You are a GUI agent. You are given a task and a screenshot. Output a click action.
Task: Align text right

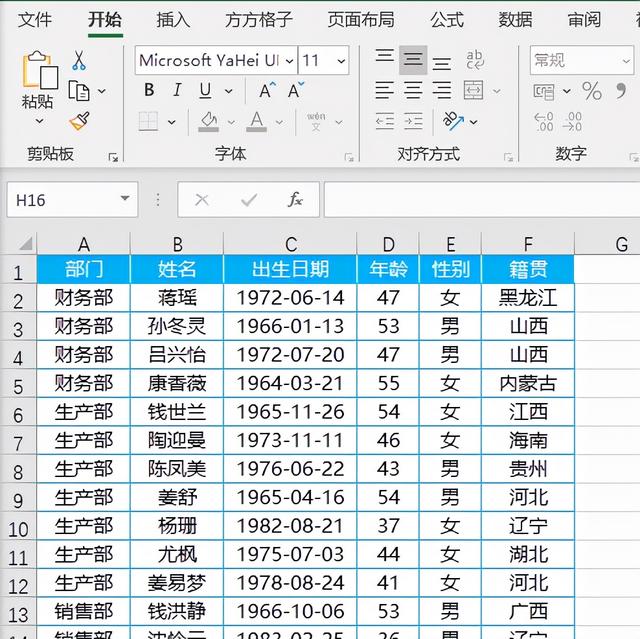pos(442,90)
